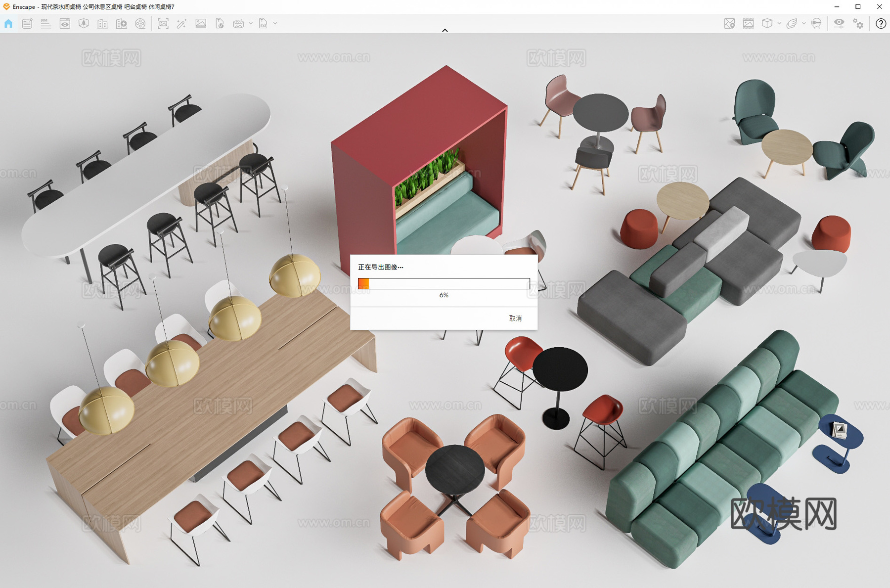
Task: Click the batch rendering document icon
Action: coord(220,24)
